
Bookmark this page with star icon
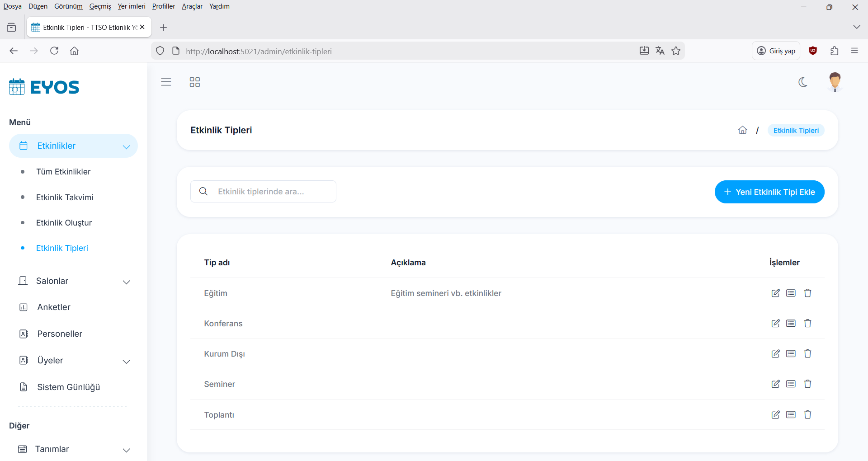click(x=676, y=51)
